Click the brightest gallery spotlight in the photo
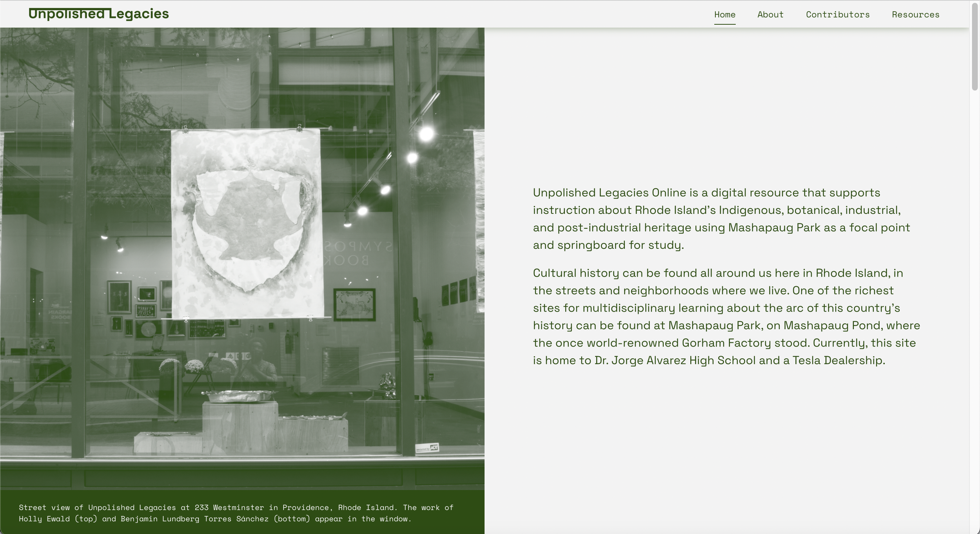 pos(426,134)
